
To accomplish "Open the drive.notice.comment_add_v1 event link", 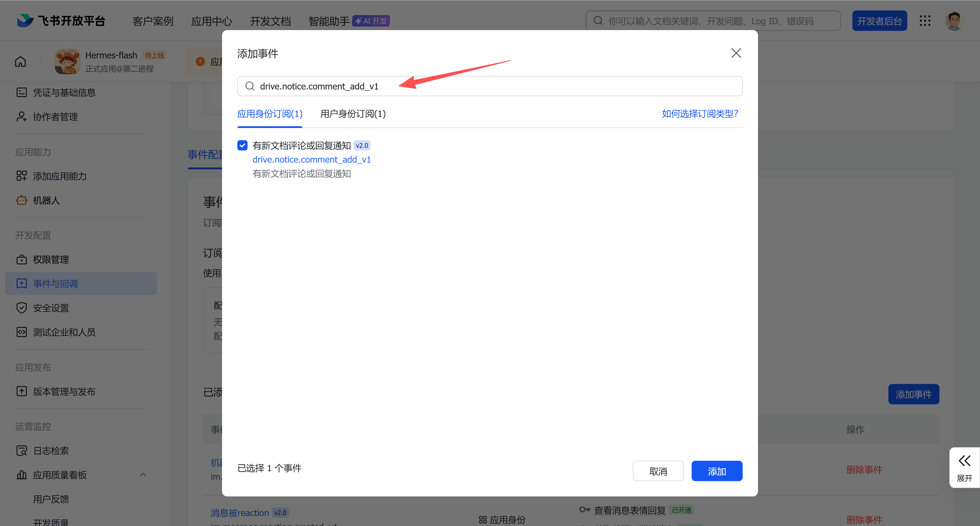I will point(312,160).
